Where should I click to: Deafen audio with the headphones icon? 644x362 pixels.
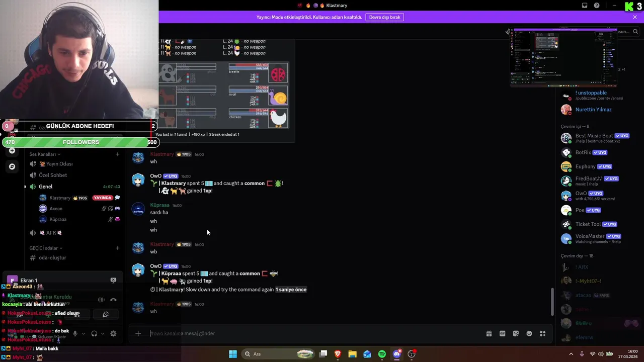coord(94,333)
